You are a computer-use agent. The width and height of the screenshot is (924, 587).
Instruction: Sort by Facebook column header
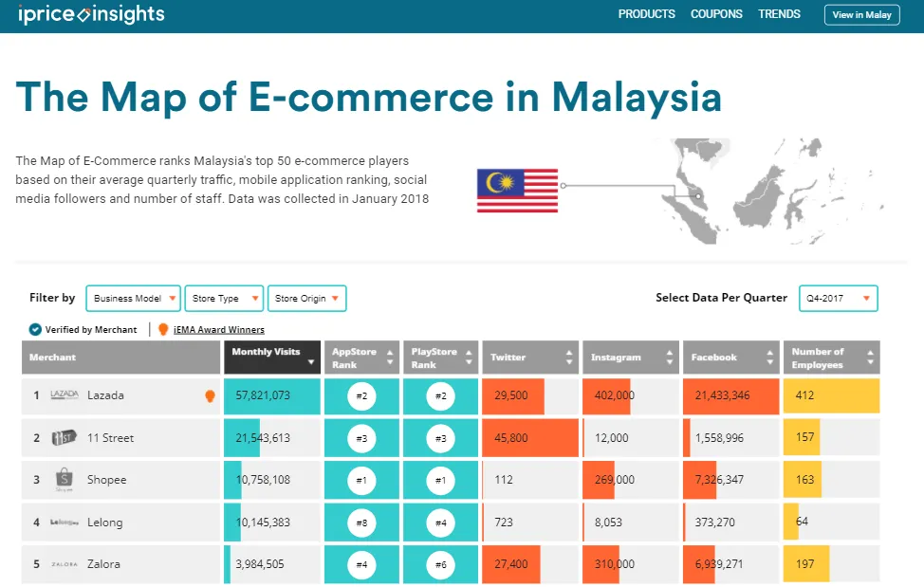[730, 357]
